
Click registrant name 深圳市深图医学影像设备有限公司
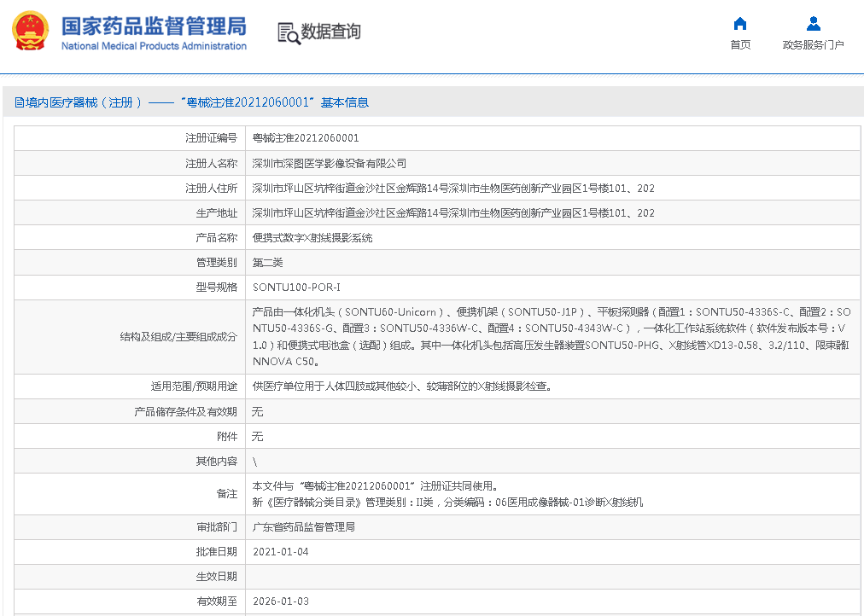(330, 164)
